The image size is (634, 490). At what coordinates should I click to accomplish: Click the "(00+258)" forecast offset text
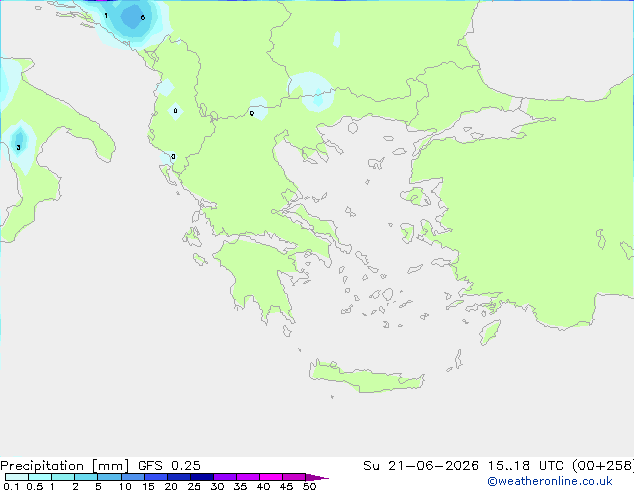coord(603,466)
